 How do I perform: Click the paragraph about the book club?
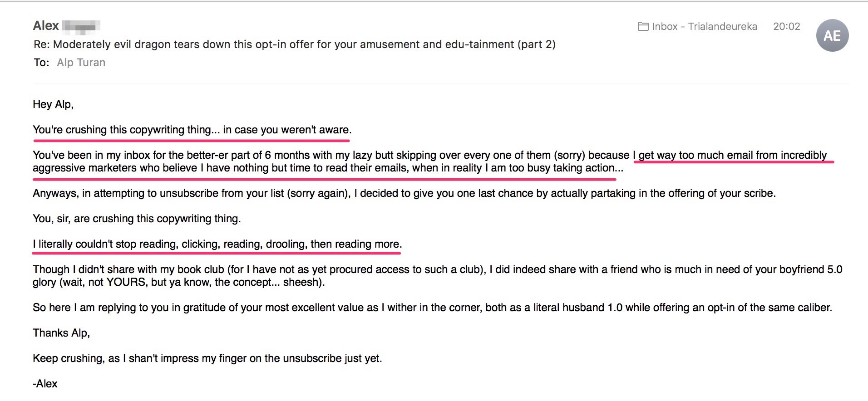click(437, 276)
